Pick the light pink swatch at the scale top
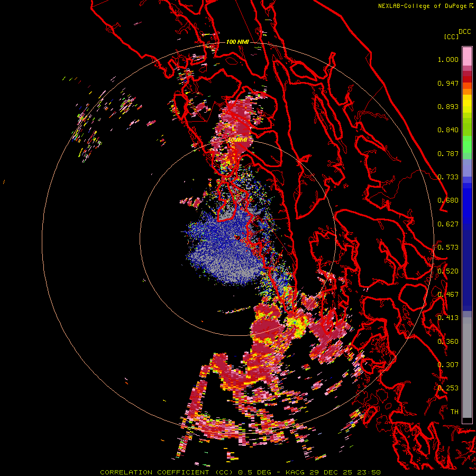The image size is (476, 476). point(467,56)
